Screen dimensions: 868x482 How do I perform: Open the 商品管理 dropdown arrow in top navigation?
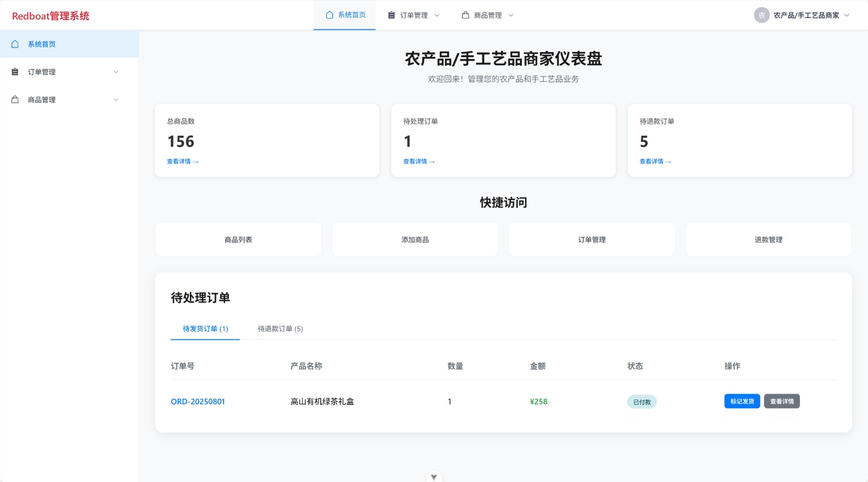click(510, 15)
